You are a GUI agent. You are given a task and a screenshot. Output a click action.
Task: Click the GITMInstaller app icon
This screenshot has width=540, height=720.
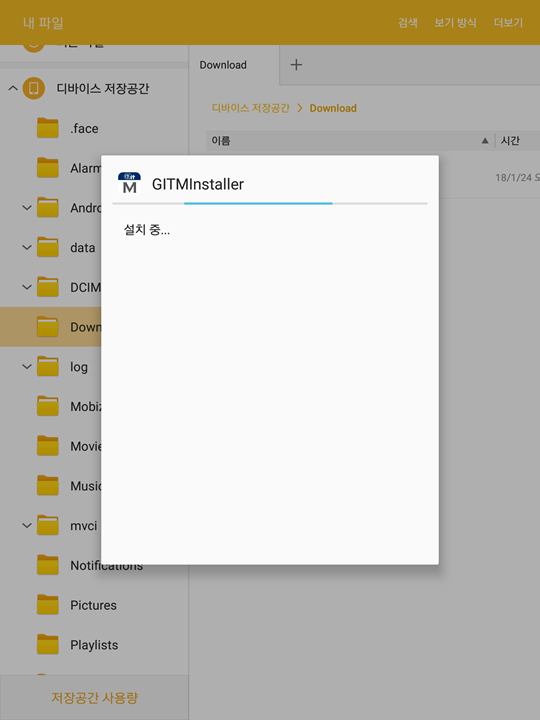(x=129, y=184)
